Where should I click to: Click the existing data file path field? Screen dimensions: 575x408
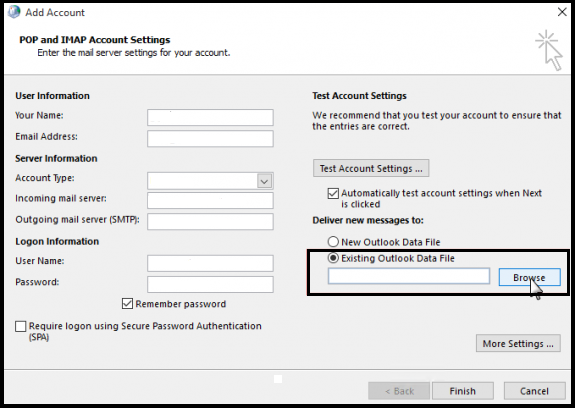coord(409,276)
